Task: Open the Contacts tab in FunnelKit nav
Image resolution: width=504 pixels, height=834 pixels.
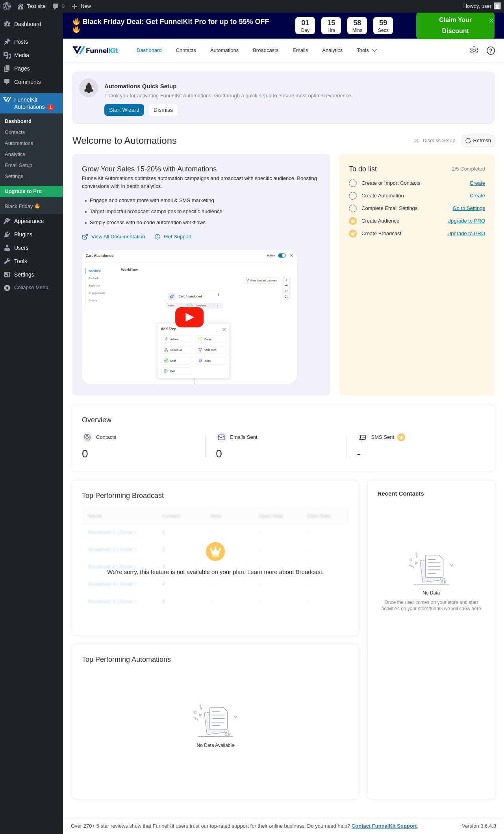Action: tap(186, 50)
